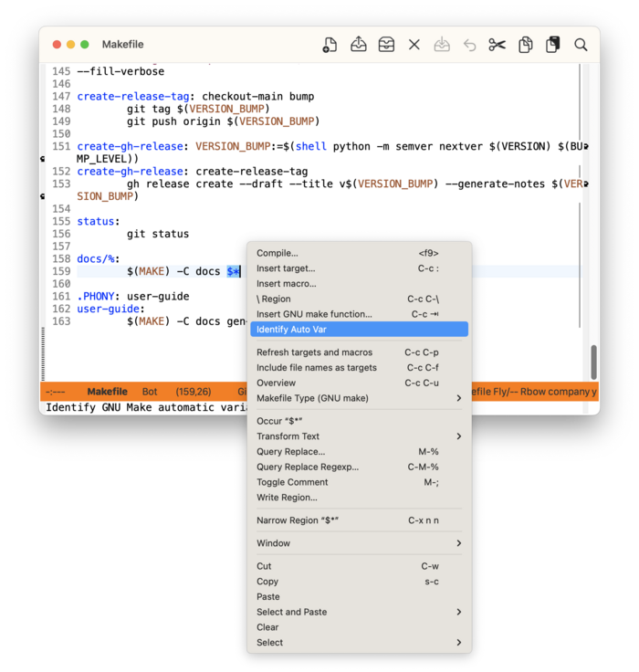This screenshot has height=672, width=639.
Task: Click the highlighted $* on line 159
Action: pos(233,271)
